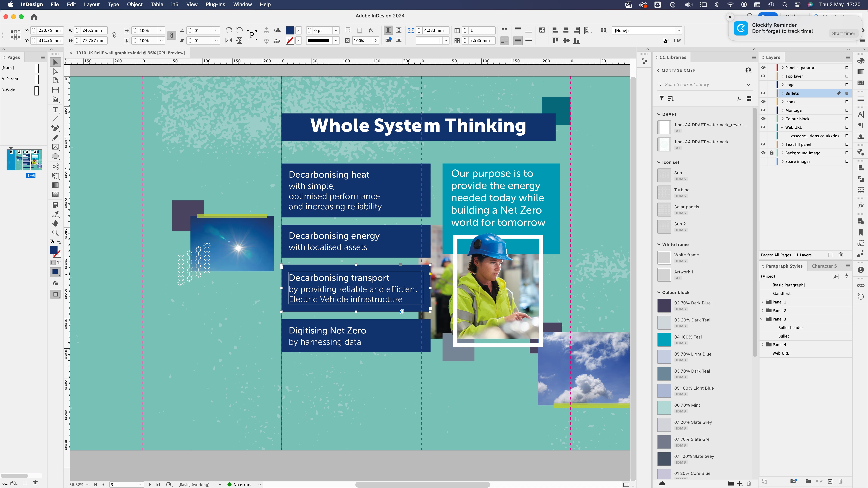Click the X position input field
This screenshot has height=488, width=868.
pos(50,30)
